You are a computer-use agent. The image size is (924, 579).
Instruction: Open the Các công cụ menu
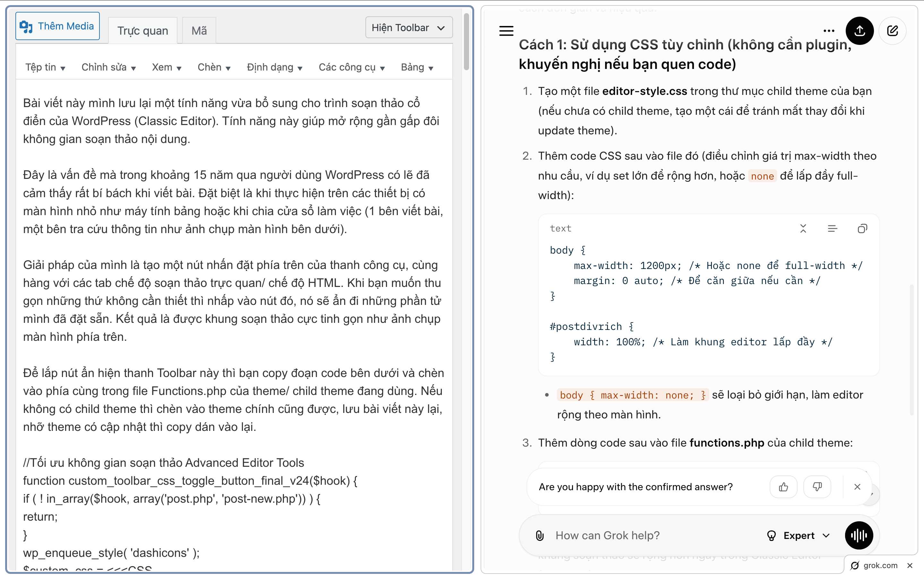[x=351, y=67]
